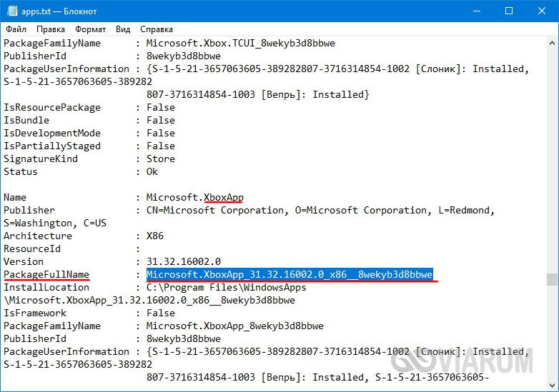Click the ResourceId label
This screenshot has height=392, width=559.
click(32, 249)
